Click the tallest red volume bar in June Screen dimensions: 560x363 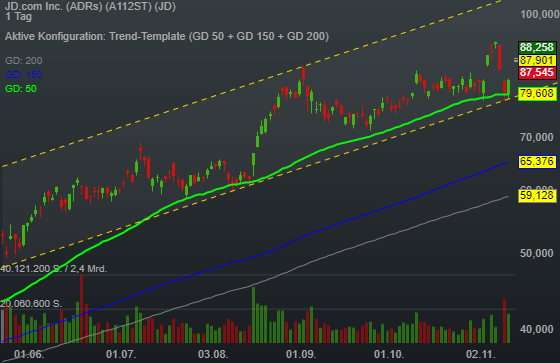coord(81,309)
